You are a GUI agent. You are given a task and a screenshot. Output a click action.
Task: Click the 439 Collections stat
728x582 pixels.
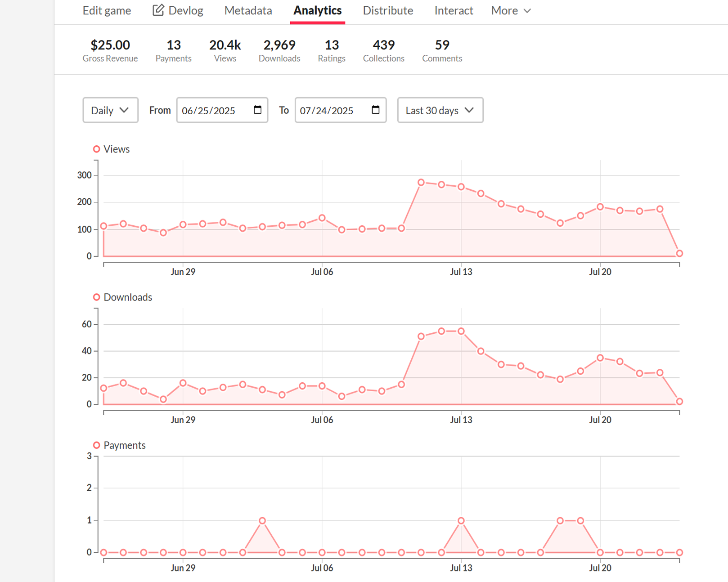tap(384, 50)
